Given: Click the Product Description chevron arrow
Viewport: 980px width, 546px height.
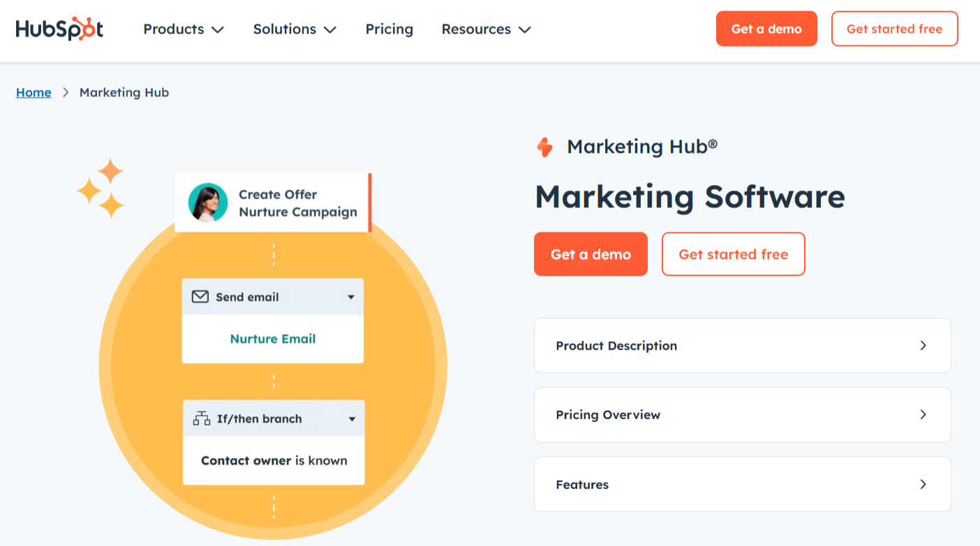Looking at the screenshot, I should pos(923,346).
